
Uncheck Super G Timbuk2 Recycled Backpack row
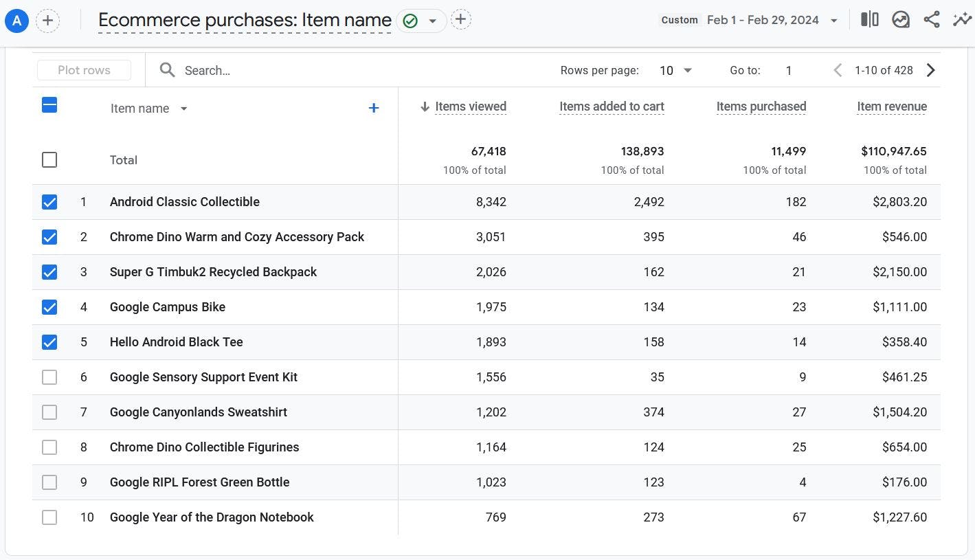(x=49, y=272)
